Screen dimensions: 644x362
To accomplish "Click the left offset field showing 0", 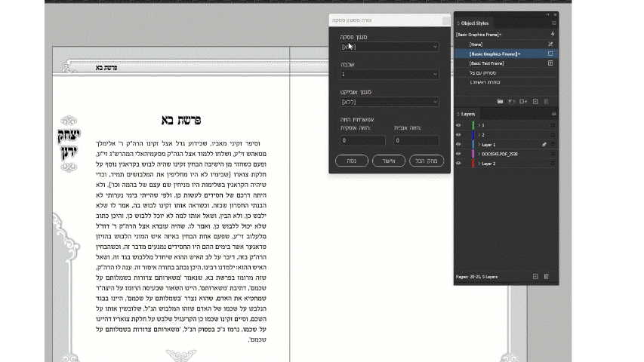I will tap(362, 140).
